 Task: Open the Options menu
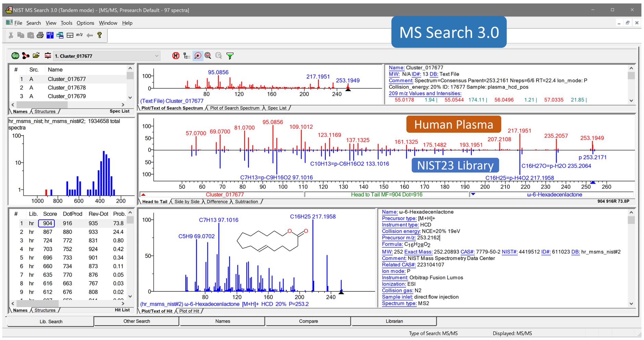[85, 23]
